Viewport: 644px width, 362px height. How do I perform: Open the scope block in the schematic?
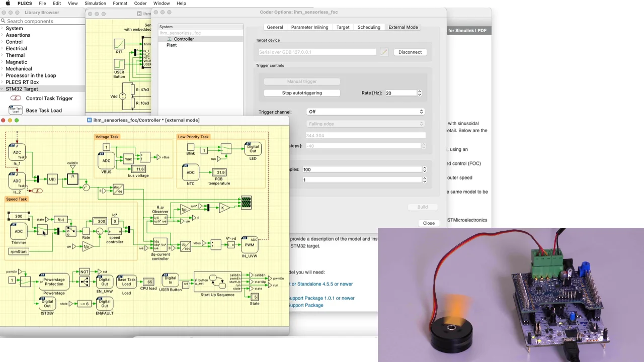point(246,203)
